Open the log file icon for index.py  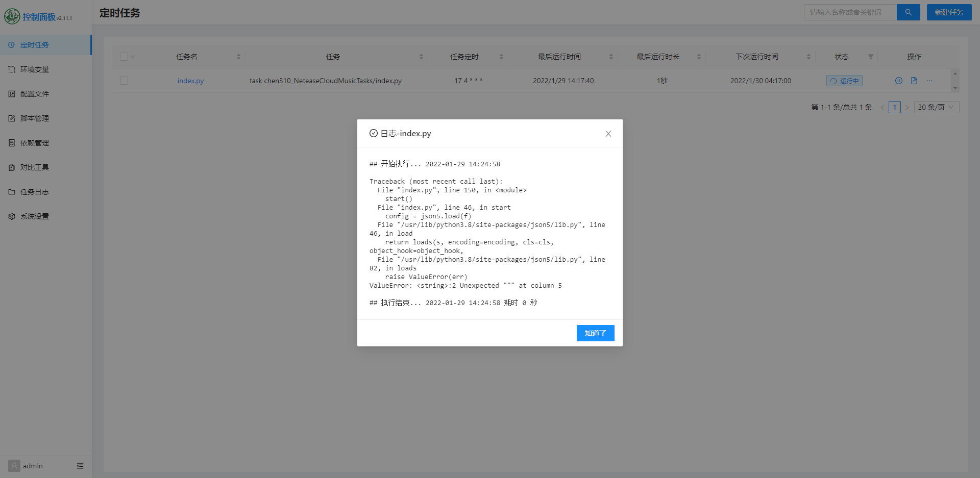click(914, 81)
